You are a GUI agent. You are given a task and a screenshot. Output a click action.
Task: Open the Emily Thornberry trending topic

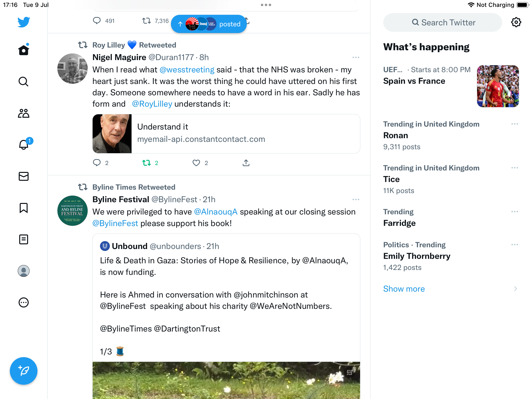[x=417, y=256]
